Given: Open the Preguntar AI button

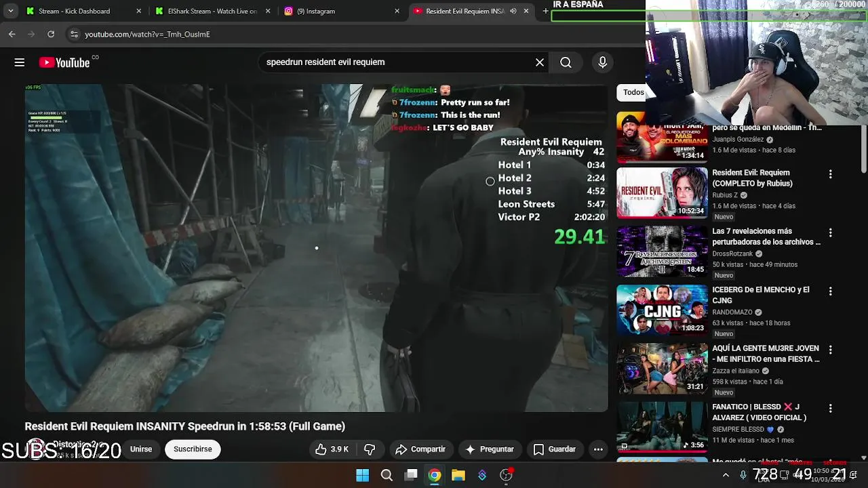Looking at the screenshot, I should (x=490, y=449).
